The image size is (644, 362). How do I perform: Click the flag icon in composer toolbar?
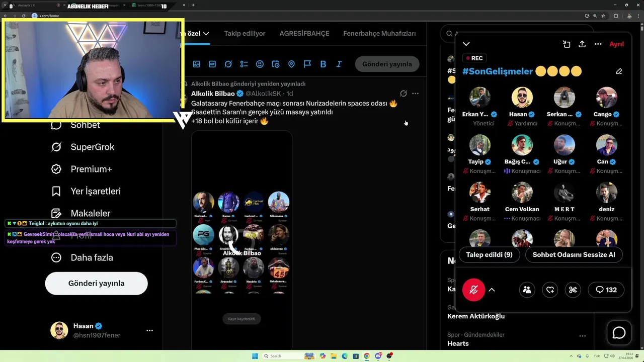307,64
